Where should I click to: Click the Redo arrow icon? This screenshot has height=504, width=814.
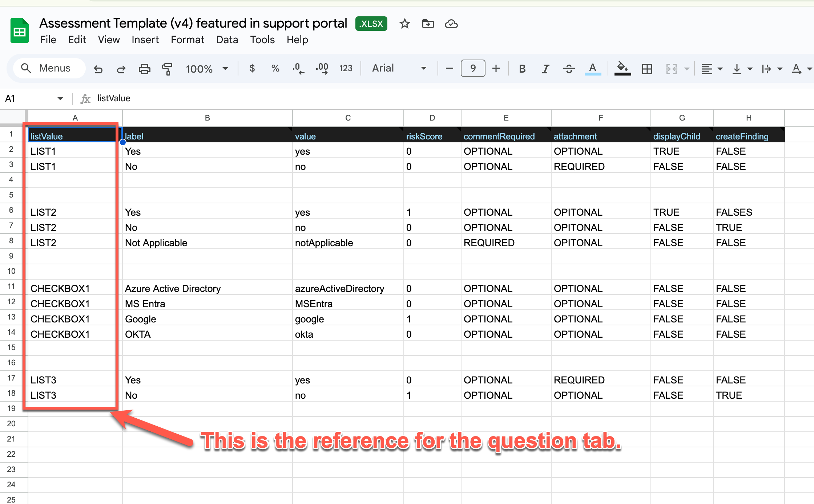(x=121, y=69)
